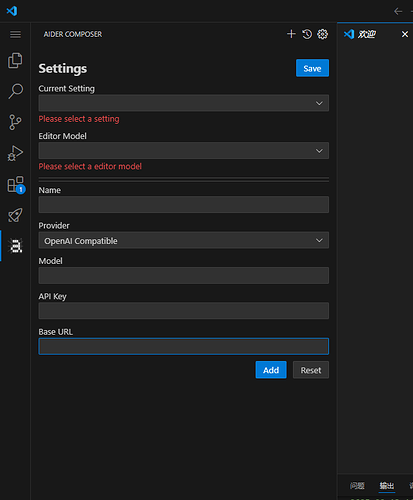
Task: Expand the Editor Model dropdown
Action: pyautogui.click(x=184, y=151)
